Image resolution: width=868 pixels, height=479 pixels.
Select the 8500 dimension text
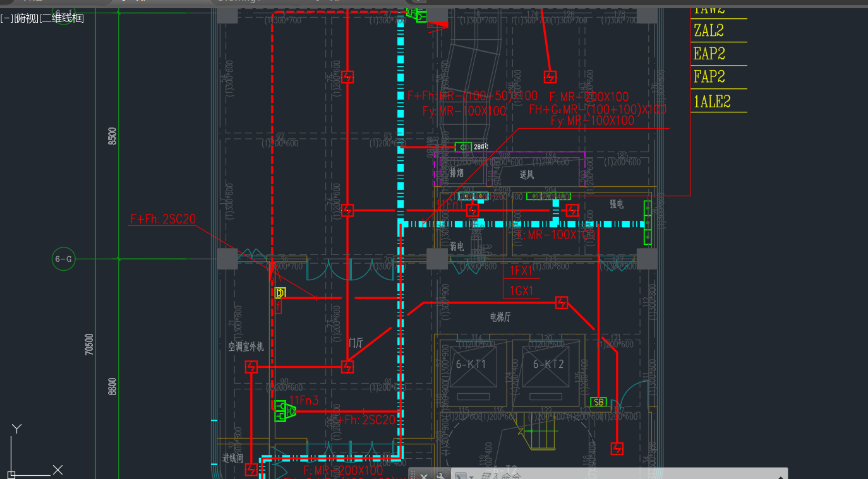tap(112, 136)
